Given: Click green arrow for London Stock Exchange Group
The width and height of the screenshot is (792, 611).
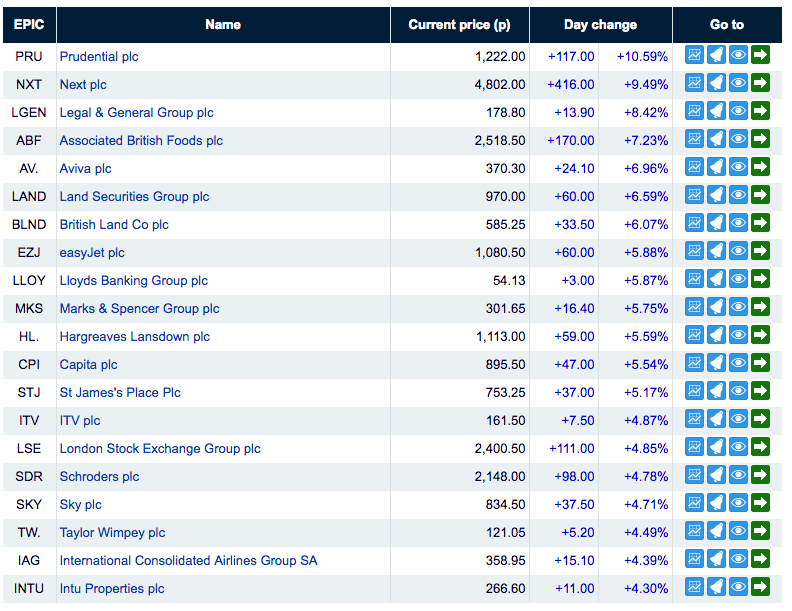Looking at the screenshot, I should coord(760,447).
